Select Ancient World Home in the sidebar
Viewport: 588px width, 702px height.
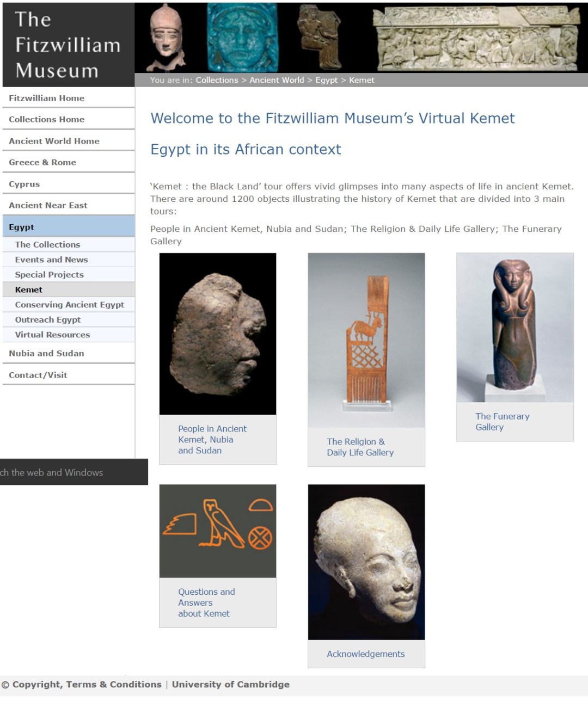(54, 141)
